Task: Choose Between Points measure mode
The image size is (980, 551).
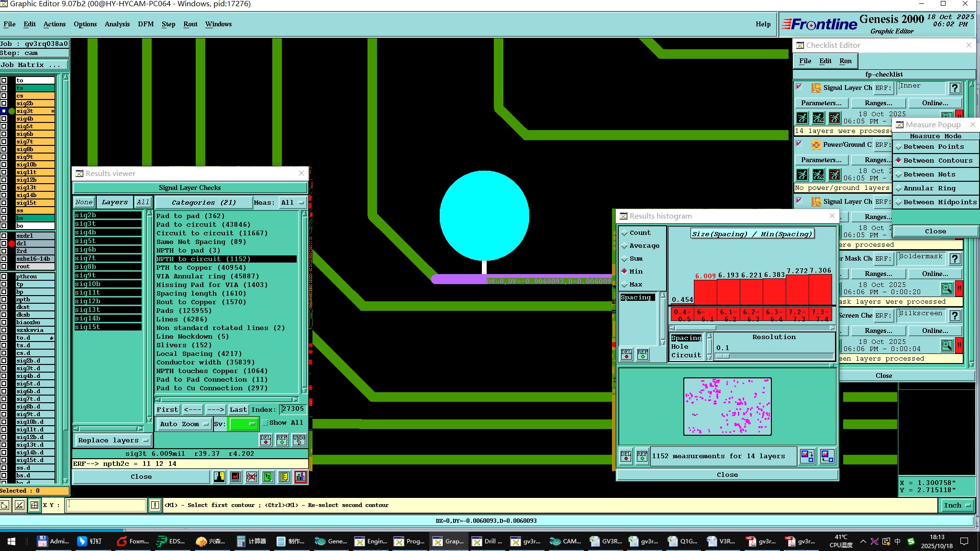Action: (x=934, y=147)
